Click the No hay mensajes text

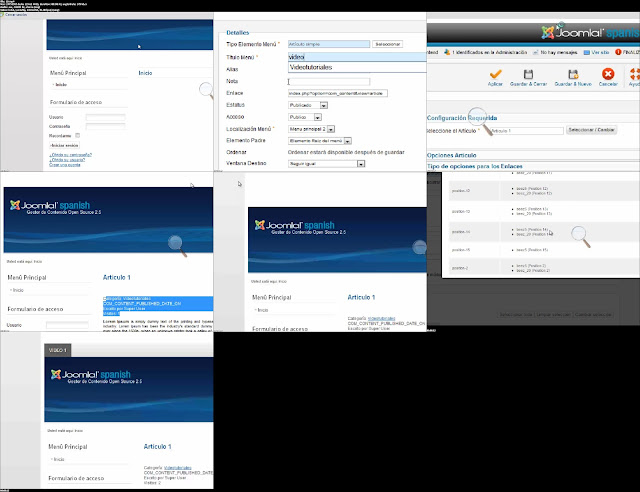click(x=559, y=52)
